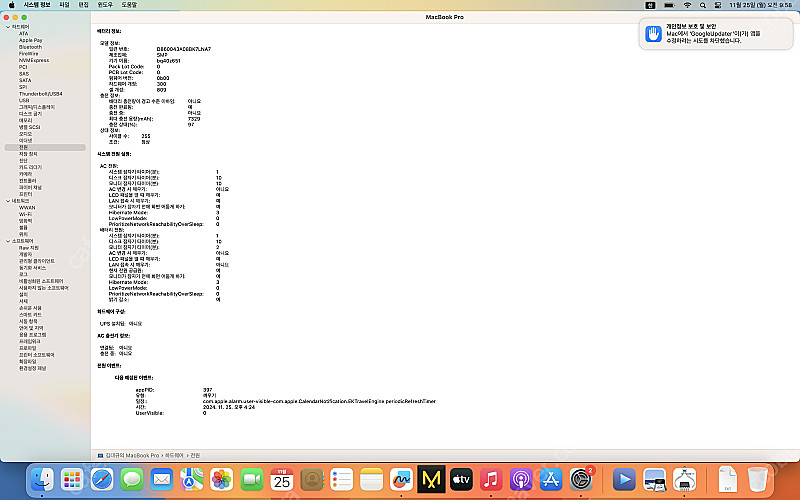Open the Photos app in Dock
Image resolution: width=800 pixels, height=500 pixels.
[x=222, y=480]
